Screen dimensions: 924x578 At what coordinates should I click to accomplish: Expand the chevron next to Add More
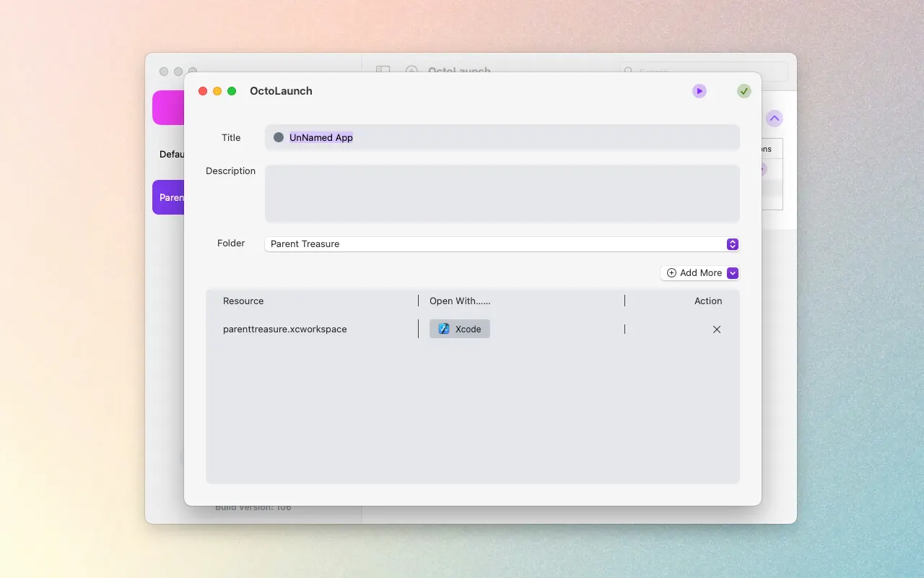tap(733, 272)
